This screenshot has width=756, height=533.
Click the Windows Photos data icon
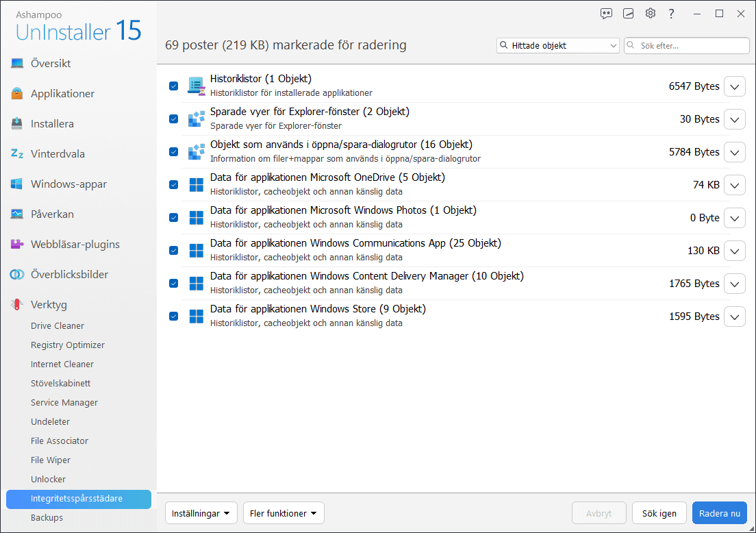click(x=197, y=218)
